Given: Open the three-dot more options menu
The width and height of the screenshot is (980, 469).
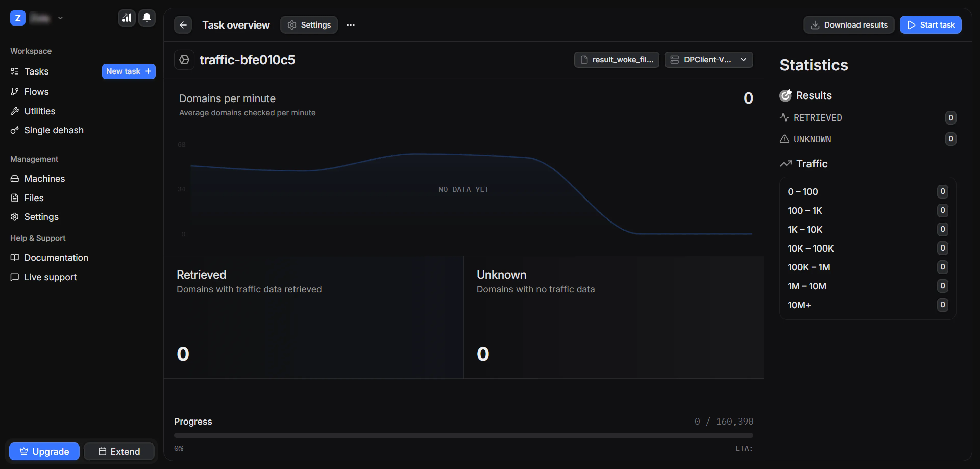Looking at the screenshot, I should [x=350, y=25].
